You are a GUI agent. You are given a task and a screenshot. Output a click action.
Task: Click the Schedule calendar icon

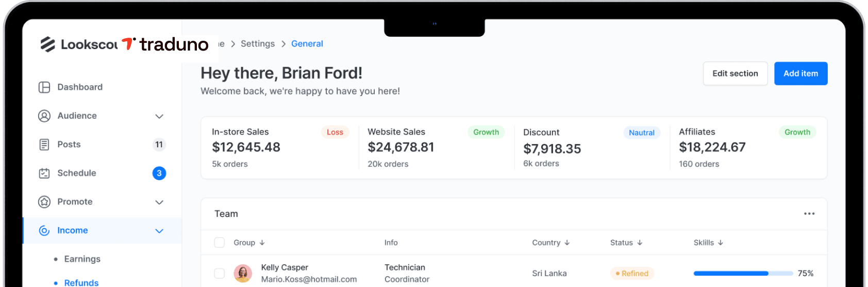coord(44,173)
